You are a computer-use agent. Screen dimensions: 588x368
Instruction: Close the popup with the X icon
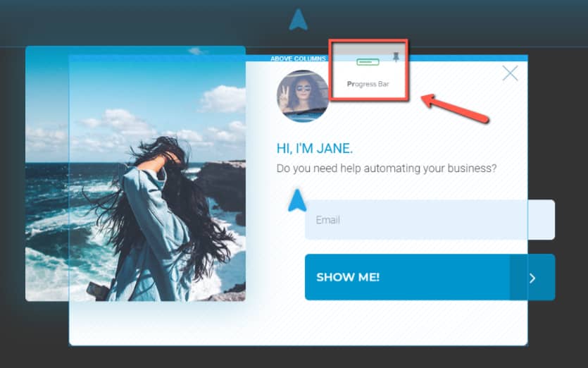tap(510, 73)
